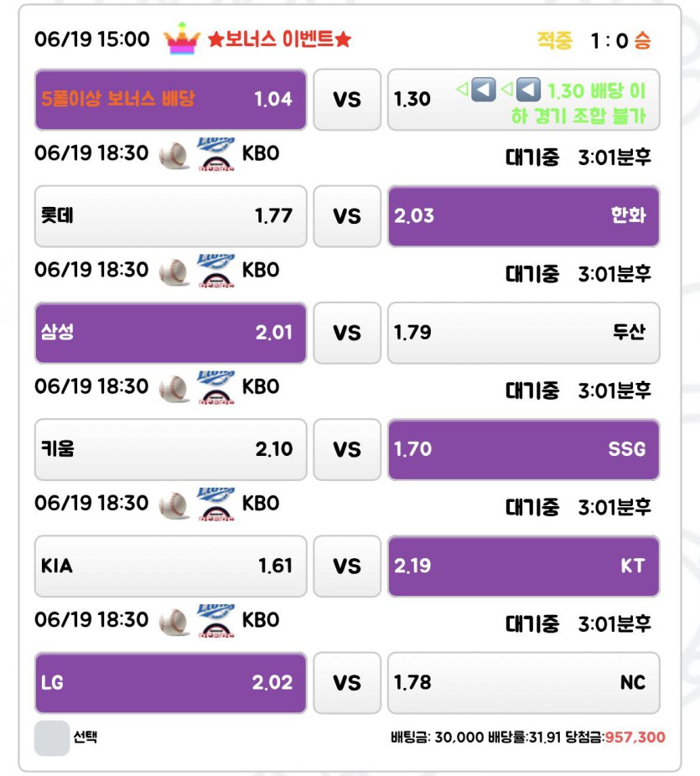Toggle the 5폴이상 보너스 배당 1.04 option
The height and width of the screenshot is (776, 700).
point(171,100)
